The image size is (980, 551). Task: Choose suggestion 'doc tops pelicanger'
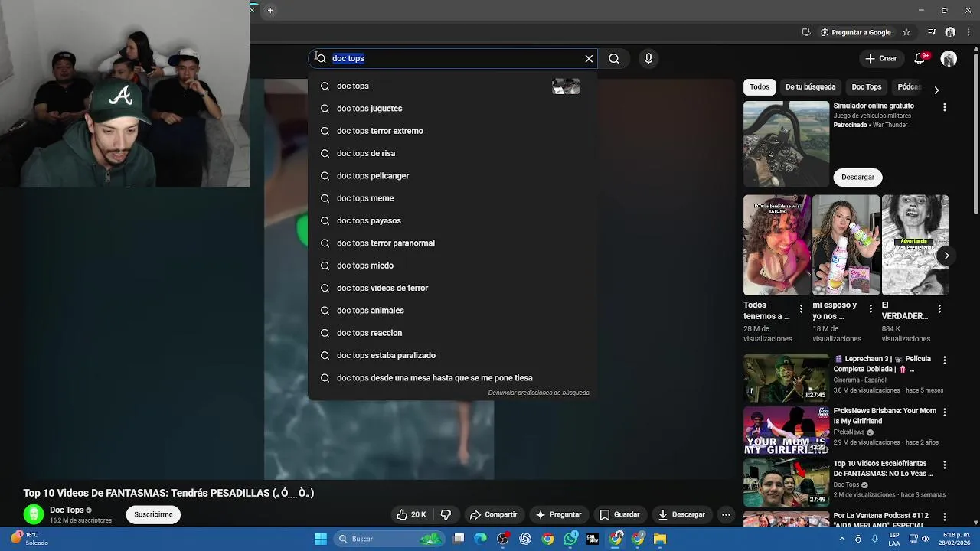(452, 175)
